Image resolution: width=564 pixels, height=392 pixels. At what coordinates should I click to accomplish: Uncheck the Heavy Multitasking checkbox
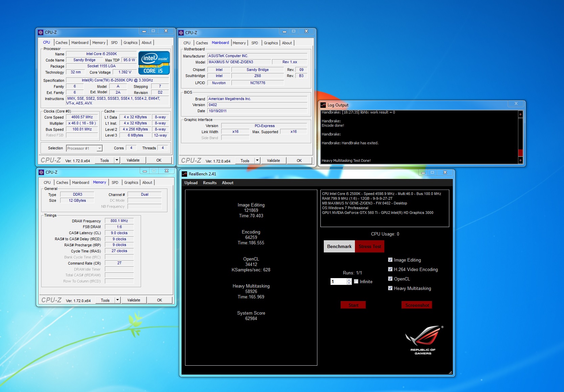click(x=390, y=288)
